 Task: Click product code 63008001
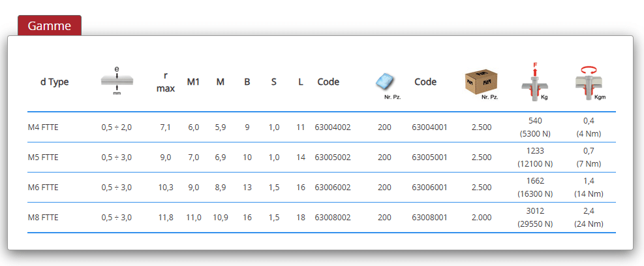pos(429,218)
